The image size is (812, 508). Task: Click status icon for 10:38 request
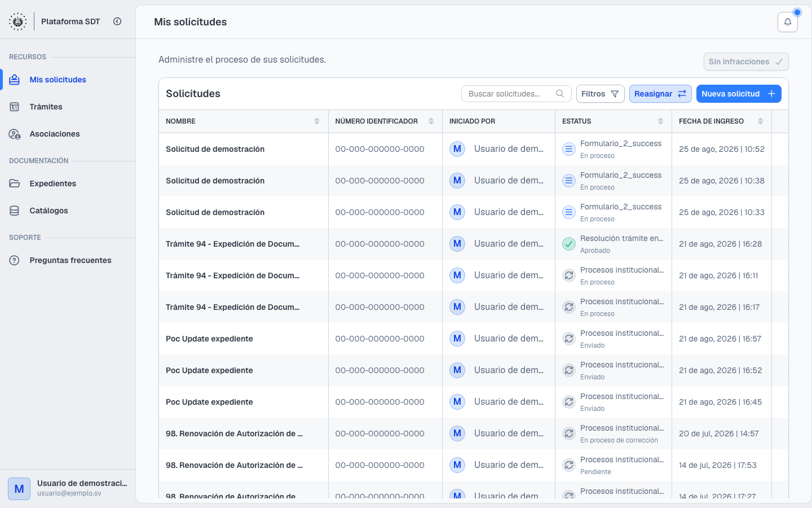pos(569,181)
